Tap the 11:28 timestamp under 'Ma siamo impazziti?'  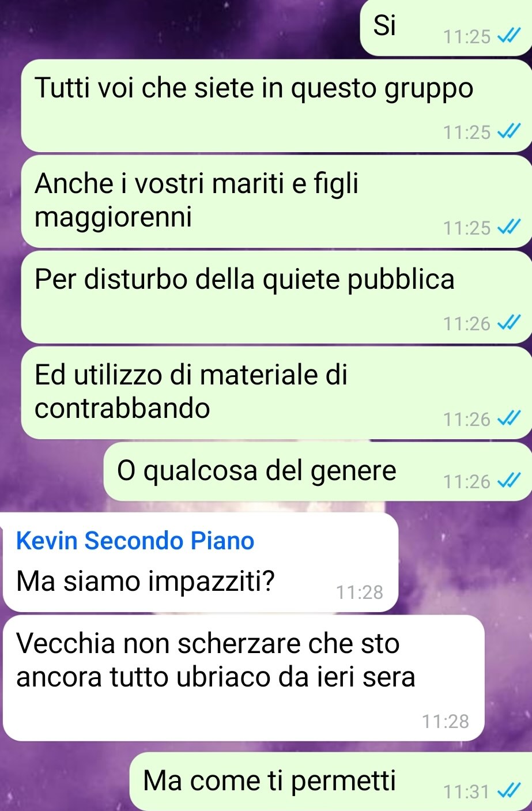(359, 592)
